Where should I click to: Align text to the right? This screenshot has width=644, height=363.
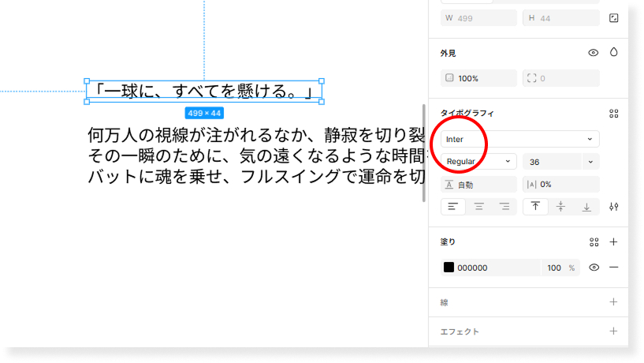pos(504,207)
